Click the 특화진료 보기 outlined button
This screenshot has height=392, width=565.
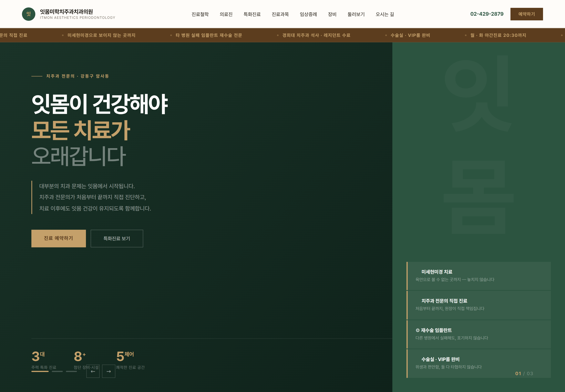coord(117,238)
